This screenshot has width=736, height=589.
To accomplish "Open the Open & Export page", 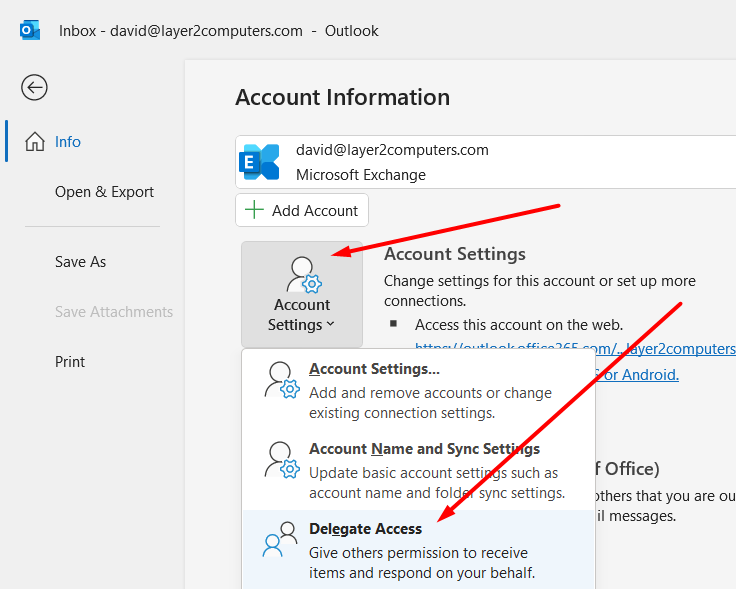I will coord(104,191).
